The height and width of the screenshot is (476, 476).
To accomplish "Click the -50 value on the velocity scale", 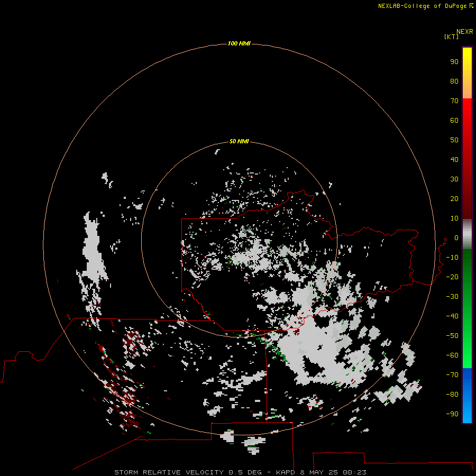I will (x=452, y=336).
